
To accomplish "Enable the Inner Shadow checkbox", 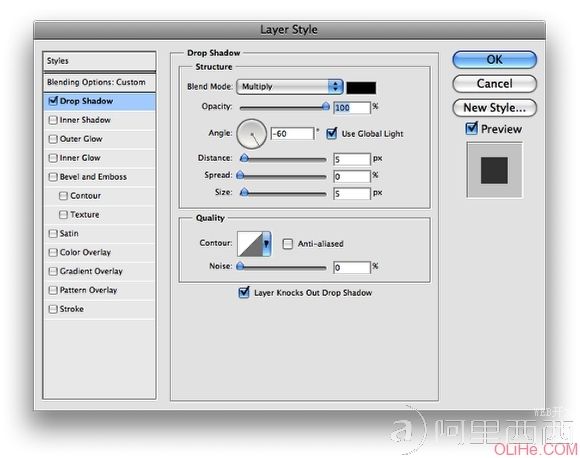I will tap(53, 120).
